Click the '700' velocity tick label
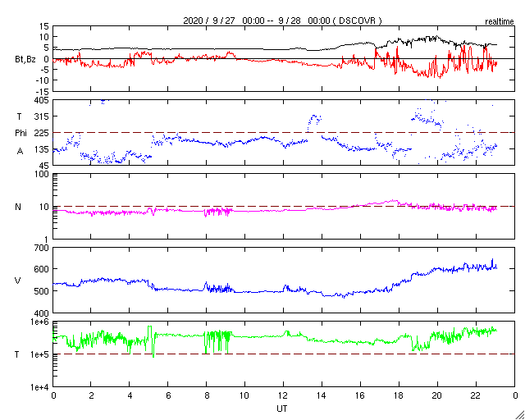 click(43, 248)
